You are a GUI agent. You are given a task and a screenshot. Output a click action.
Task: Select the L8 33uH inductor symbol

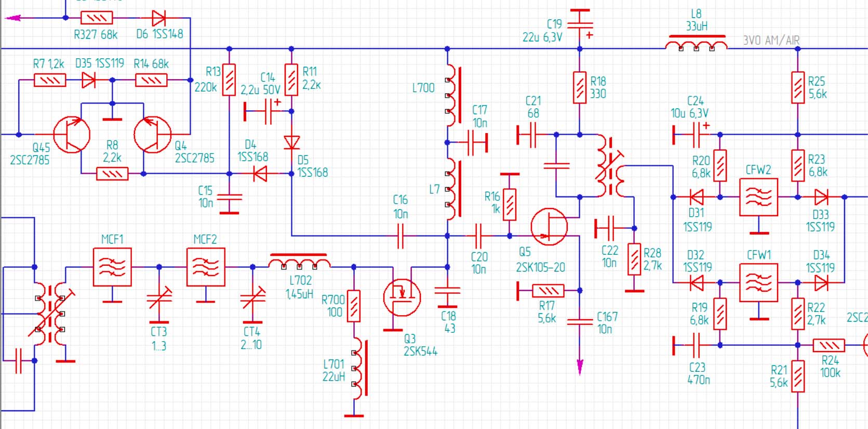696,43
